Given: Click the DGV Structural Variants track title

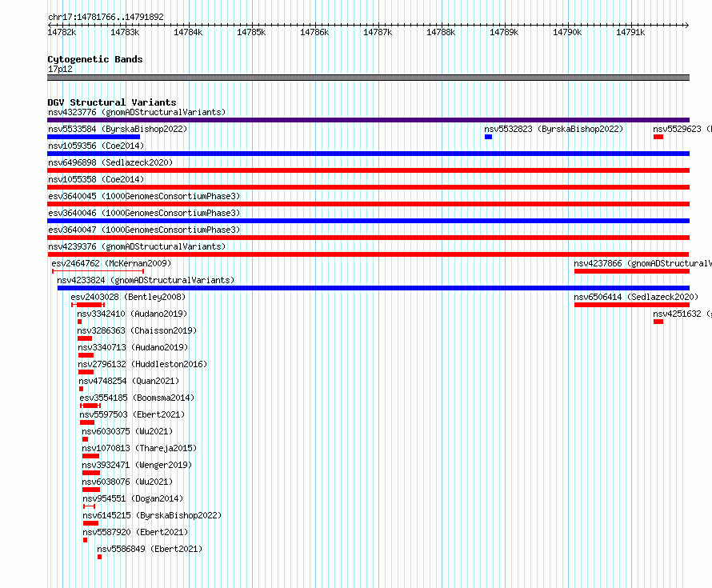Looking at the screenshot, I should coord(112,102).
